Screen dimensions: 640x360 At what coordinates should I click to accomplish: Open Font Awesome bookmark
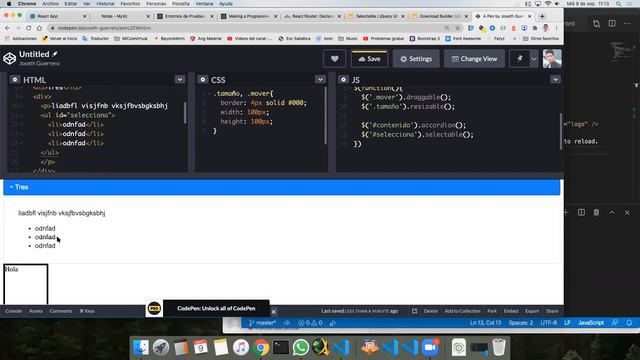tap(463, 38)
